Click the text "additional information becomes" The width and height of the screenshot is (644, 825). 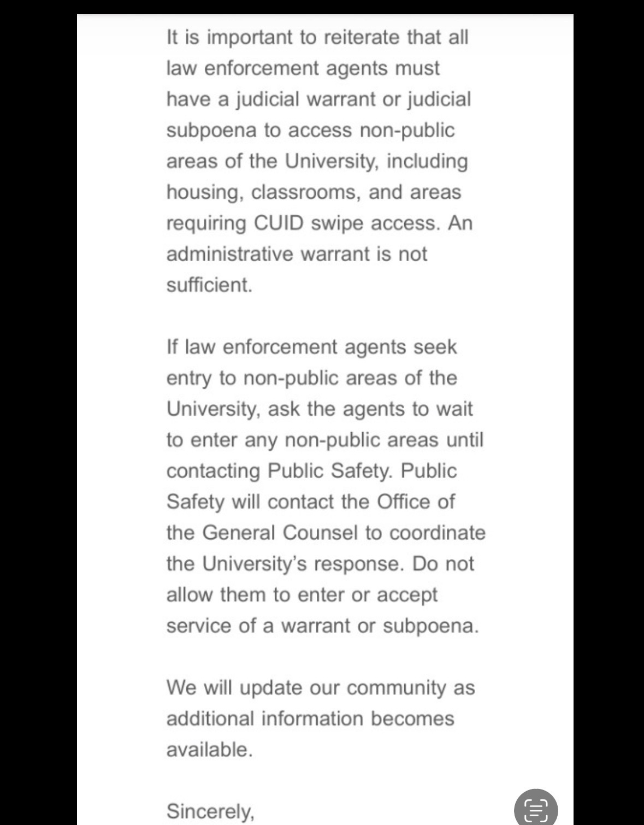click(x=310, y=719)
